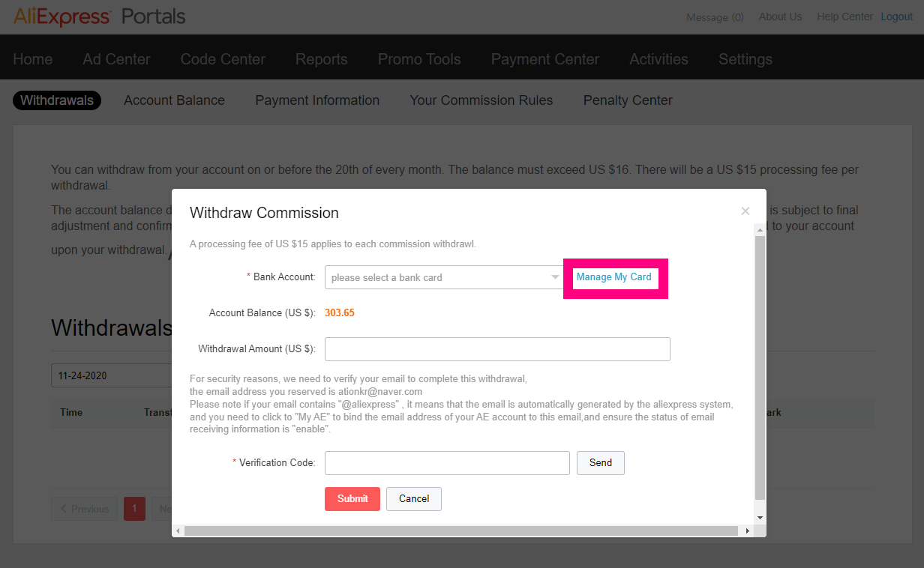924x568 pixels.
Task: Click the horizontal scrollbar right arrow
Action: pyautogui.click(x=748, y=531)
